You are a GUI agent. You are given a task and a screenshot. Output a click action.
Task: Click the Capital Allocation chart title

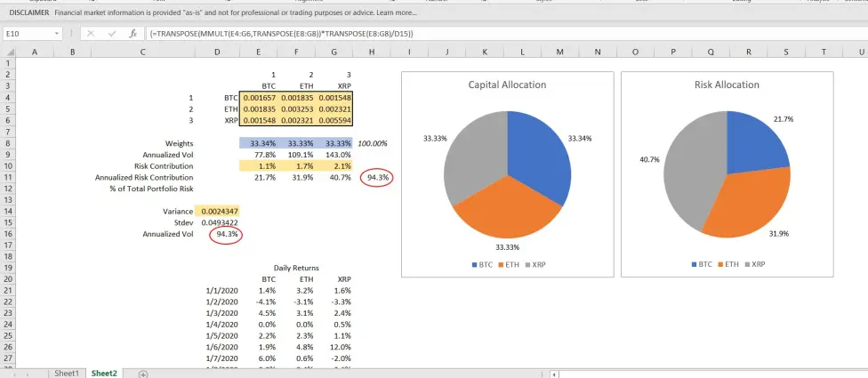pyautogui.click(x=507, y=84)
